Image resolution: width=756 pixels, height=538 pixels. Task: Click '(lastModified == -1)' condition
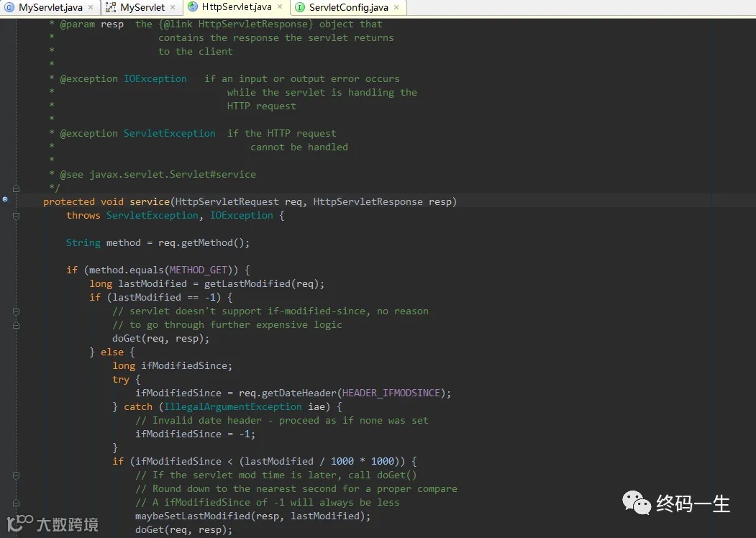point(164,297)
